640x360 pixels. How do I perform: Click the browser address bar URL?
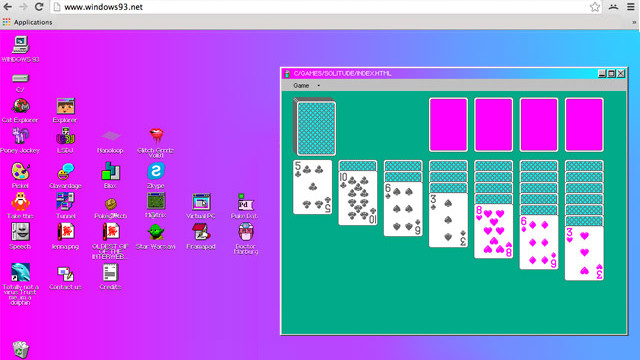point(104,7)
